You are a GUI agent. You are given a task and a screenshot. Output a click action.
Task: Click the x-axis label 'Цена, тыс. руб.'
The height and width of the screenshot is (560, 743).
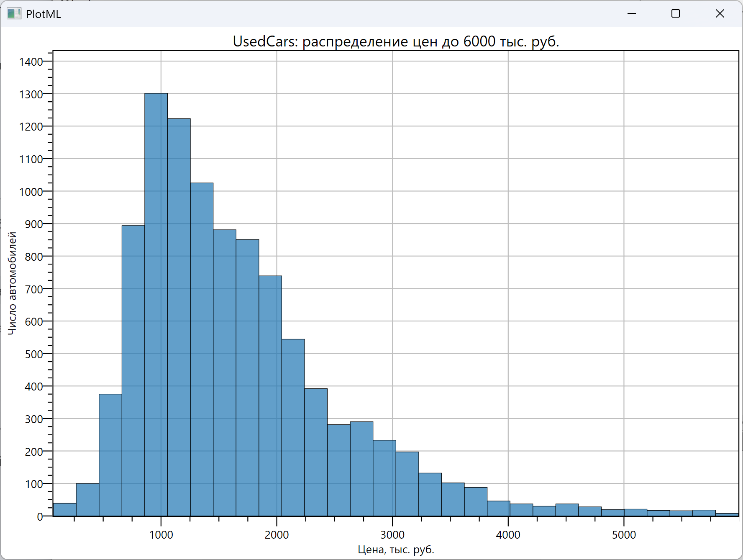[x=396, y=550]
